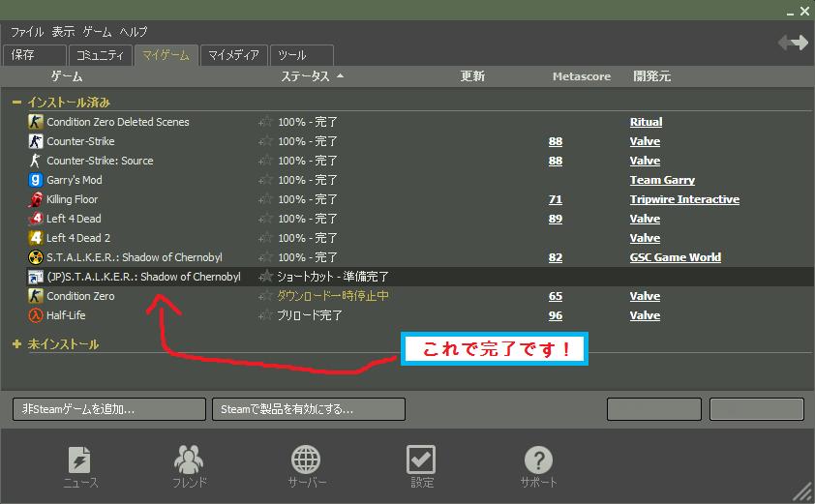Switch to the ツール tab
The height and width of the screenshot is (504, 815).
301,55
